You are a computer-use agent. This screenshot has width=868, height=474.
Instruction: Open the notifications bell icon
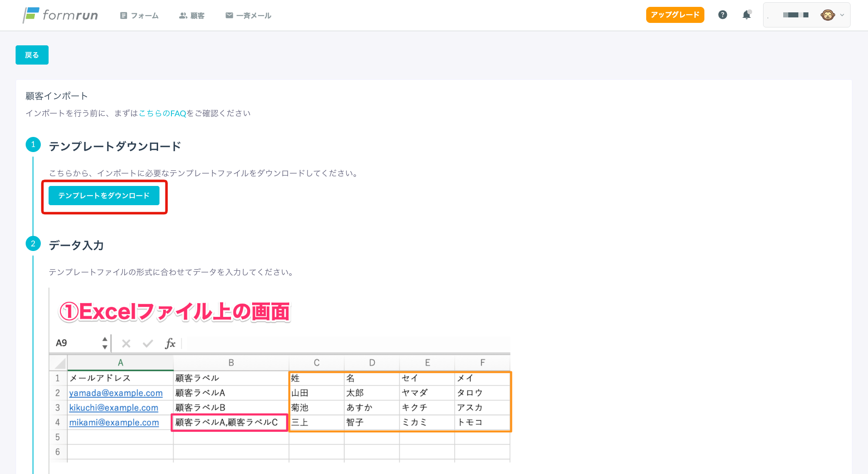[747, 15]
